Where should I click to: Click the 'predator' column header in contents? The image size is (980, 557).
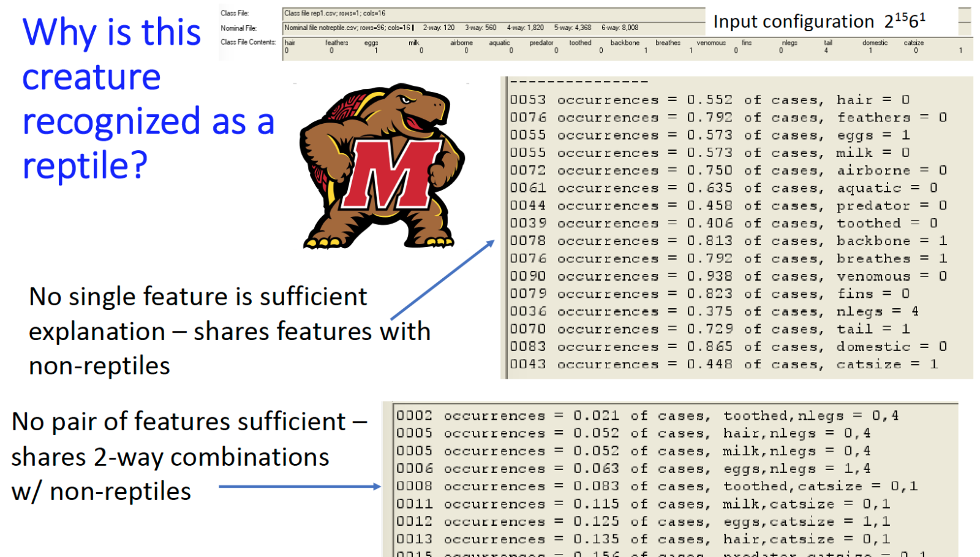tap(541, 43)
